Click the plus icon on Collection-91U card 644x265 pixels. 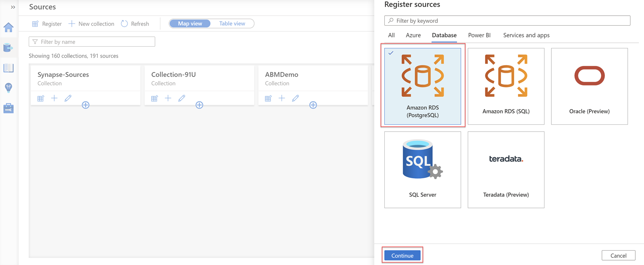pos(168,98)
